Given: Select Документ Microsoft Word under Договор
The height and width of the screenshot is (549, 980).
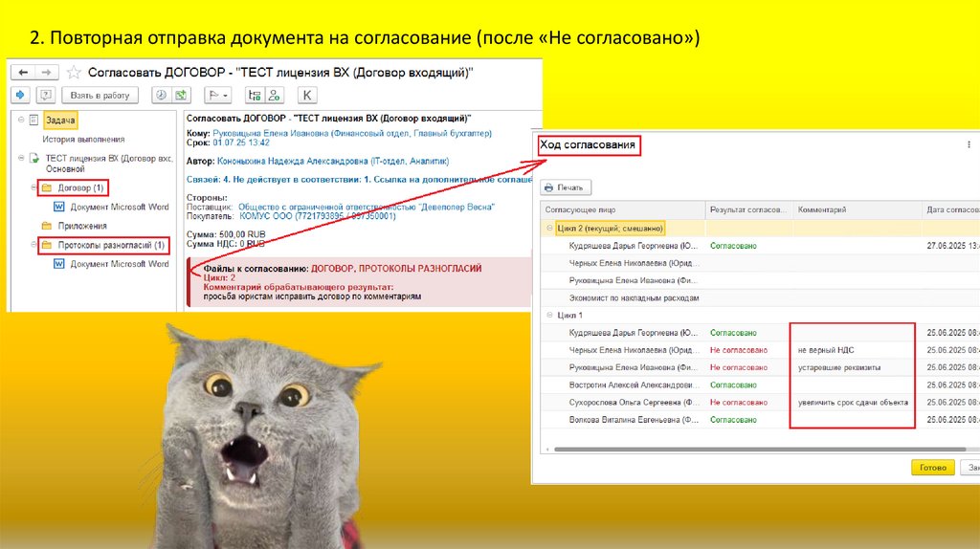Looking at the screenshot, I should pyautogui.click(x=120, y=207).
